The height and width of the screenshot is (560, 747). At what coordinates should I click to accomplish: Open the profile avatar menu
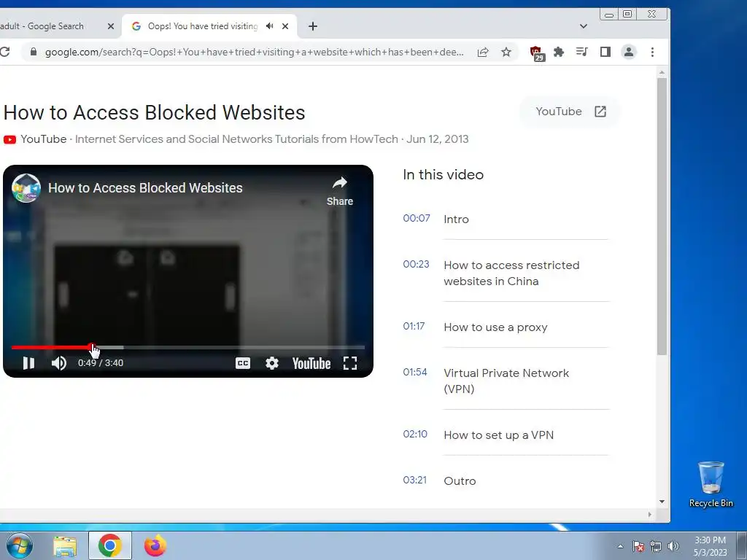[629, 52]
